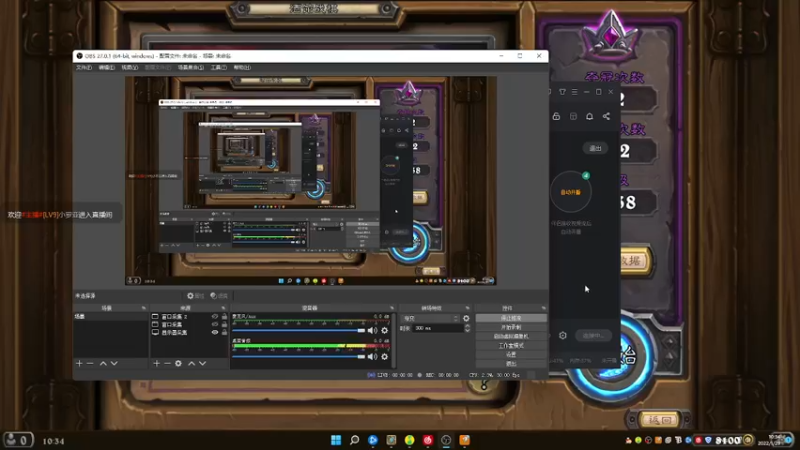Click the 开始录制 (Start Recording) button
800x450 pixels.
pyautogui.click(x=511, y=327)
